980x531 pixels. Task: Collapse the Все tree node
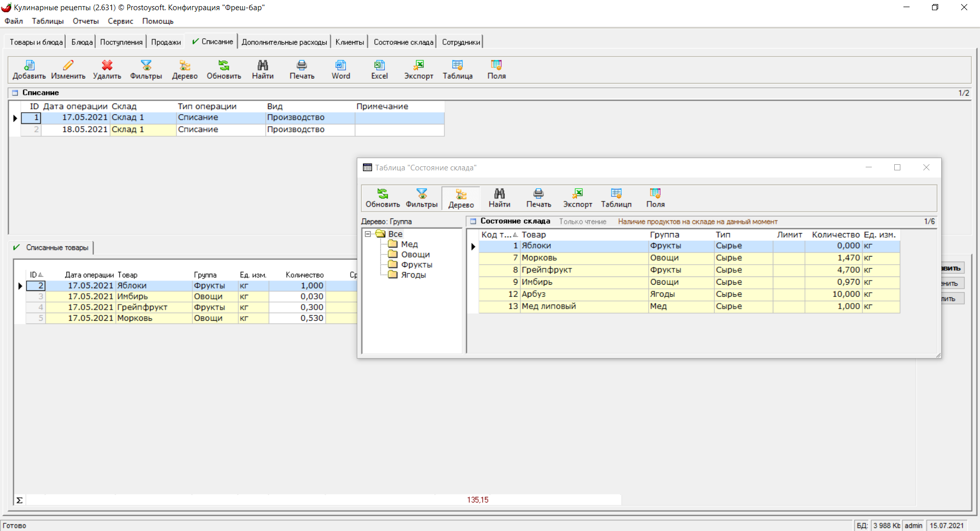pos(367,234)
